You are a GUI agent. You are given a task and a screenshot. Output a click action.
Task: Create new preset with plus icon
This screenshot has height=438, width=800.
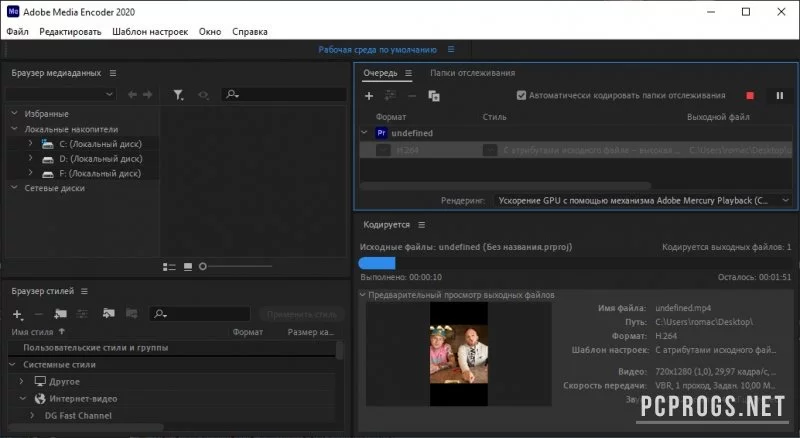[x=17, y=314]
